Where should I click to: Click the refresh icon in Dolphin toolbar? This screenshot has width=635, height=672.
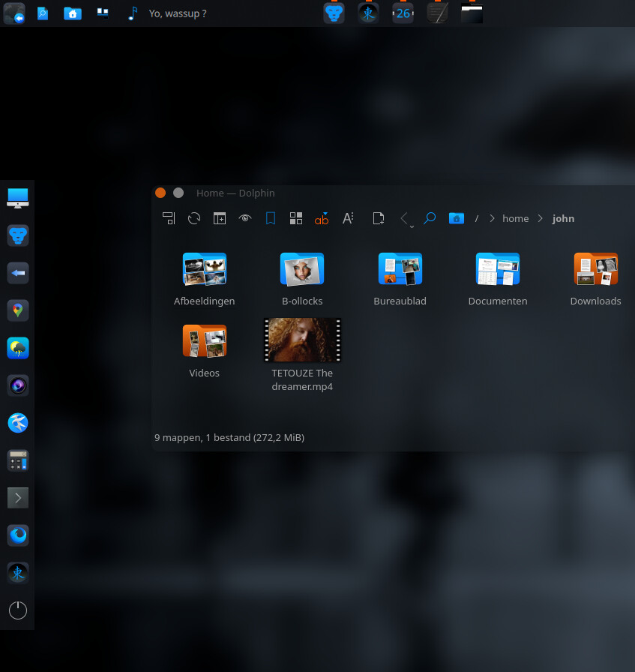click(x=194, y=218)
